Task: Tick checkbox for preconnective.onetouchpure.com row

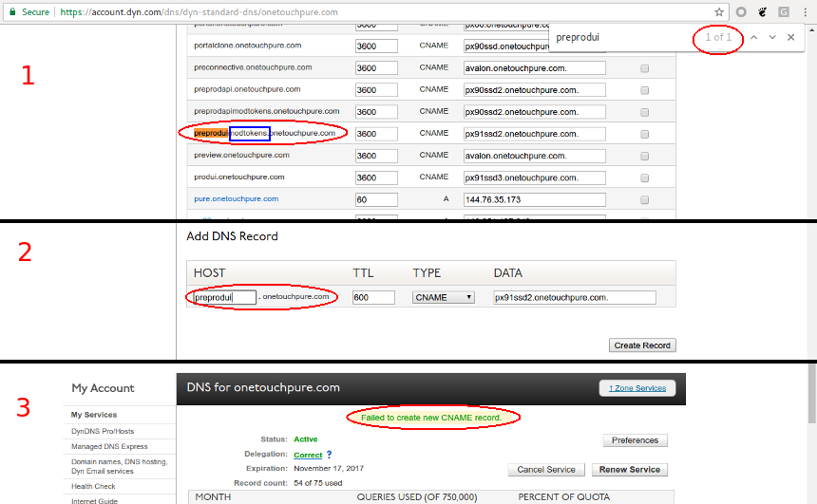Action: point(644,68)
